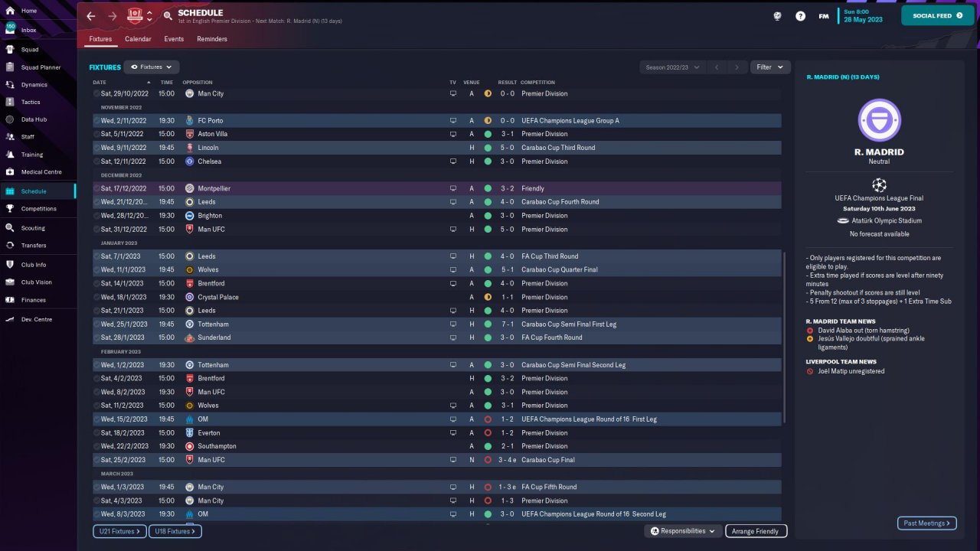Open the U18 Fixtures link
Image resolution: width=980 pixels, height=551 pixels.
(x=175, y=531)
